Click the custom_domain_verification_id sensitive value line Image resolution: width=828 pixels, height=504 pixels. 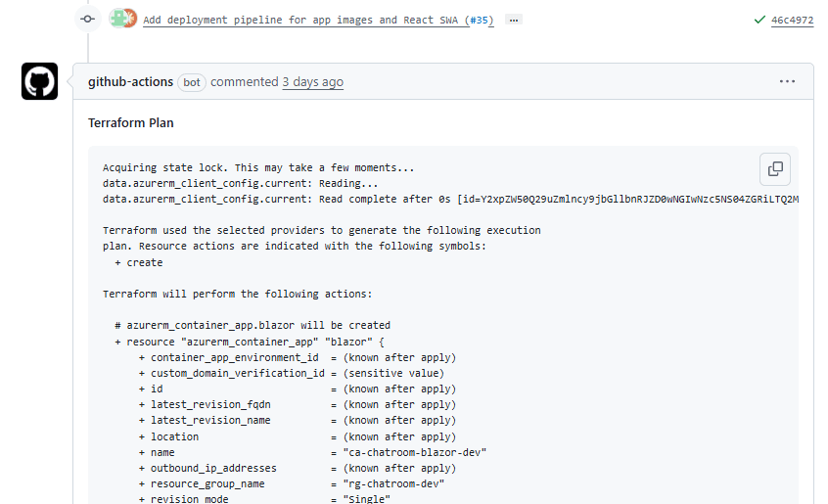(292, 374)
